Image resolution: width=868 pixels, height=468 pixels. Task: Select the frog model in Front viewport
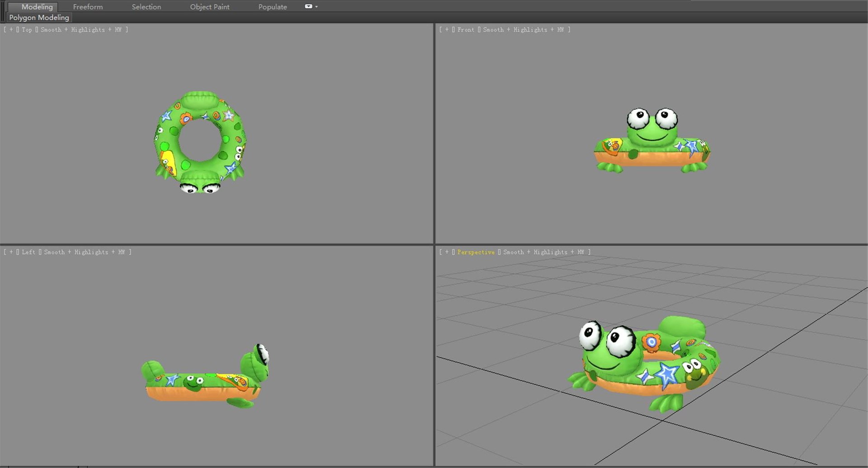651,140
